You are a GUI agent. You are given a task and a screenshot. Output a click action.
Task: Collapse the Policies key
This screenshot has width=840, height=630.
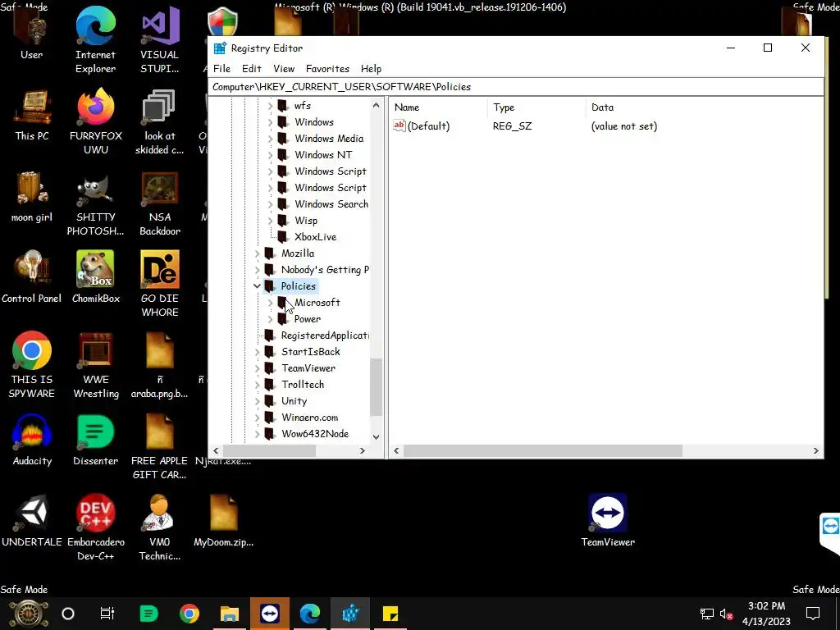point(257,286)
